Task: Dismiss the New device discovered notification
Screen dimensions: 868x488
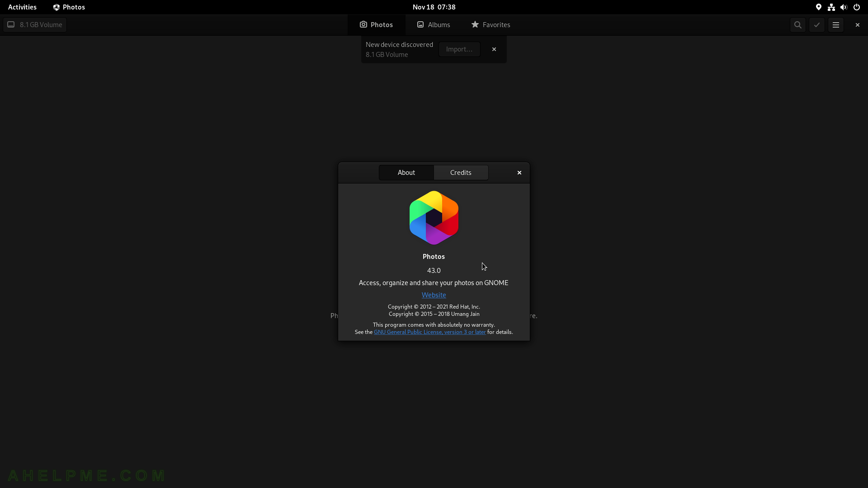Action: [x=494, y=49]
